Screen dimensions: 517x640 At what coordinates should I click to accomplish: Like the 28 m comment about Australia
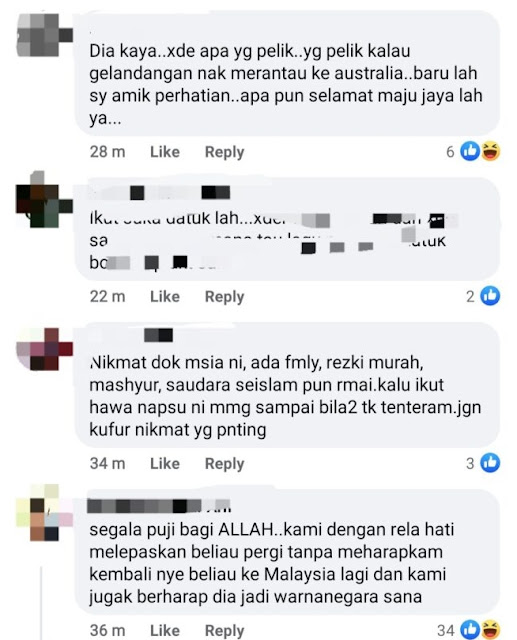point(165,152)
